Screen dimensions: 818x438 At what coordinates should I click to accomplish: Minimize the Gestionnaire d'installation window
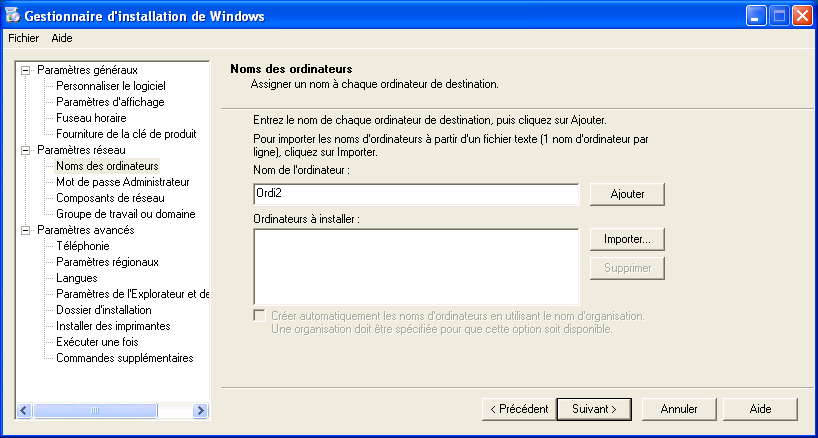point(755,17)
